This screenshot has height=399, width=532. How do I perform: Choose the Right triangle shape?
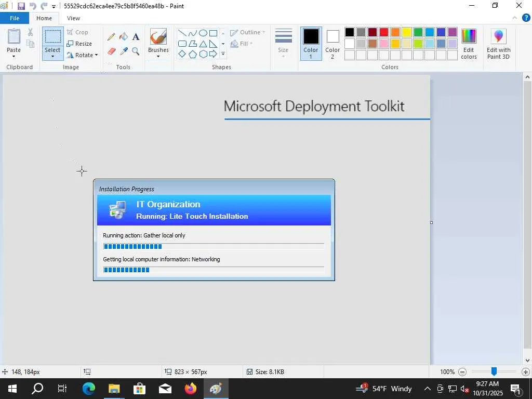click(213, 44)
